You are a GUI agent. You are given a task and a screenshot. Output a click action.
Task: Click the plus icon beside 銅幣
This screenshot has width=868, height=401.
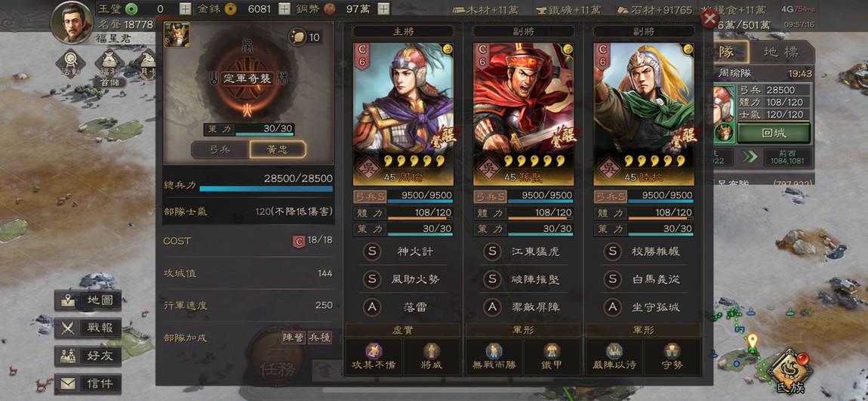[383, 8]
